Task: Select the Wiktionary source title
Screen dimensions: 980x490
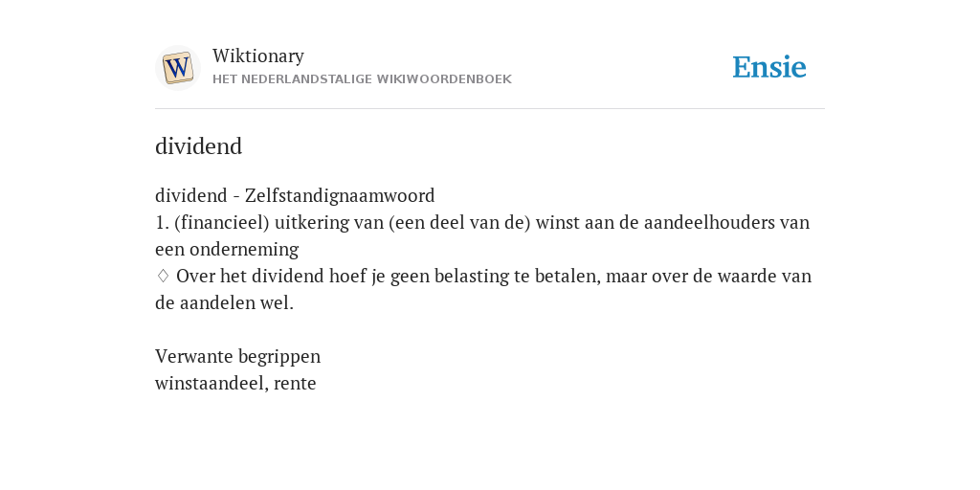Action: click(x=258, y=56)
